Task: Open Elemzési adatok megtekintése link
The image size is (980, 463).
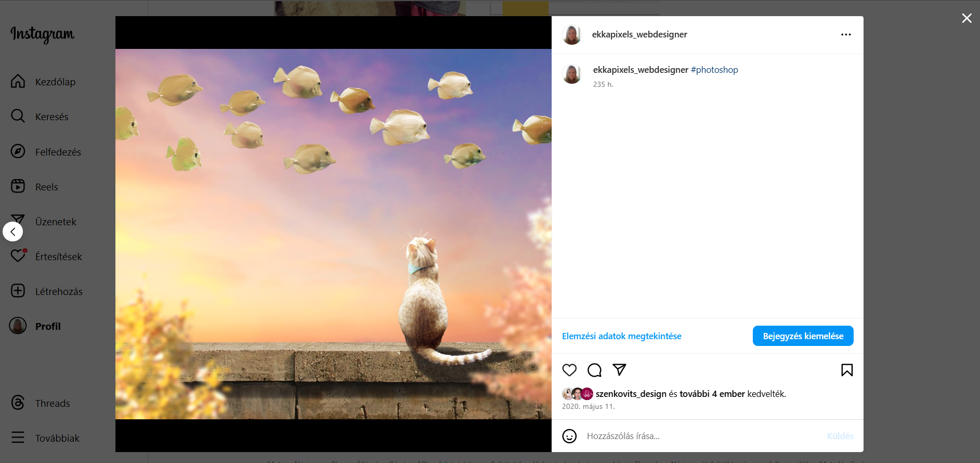Action: (x=621, y=336)
